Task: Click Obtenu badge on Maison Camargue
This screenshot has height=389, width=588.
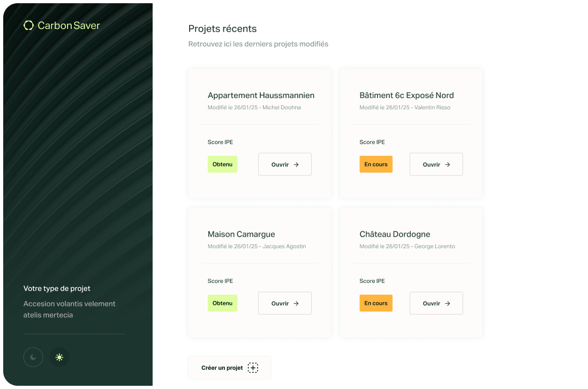Action: (x=222, y=303)
